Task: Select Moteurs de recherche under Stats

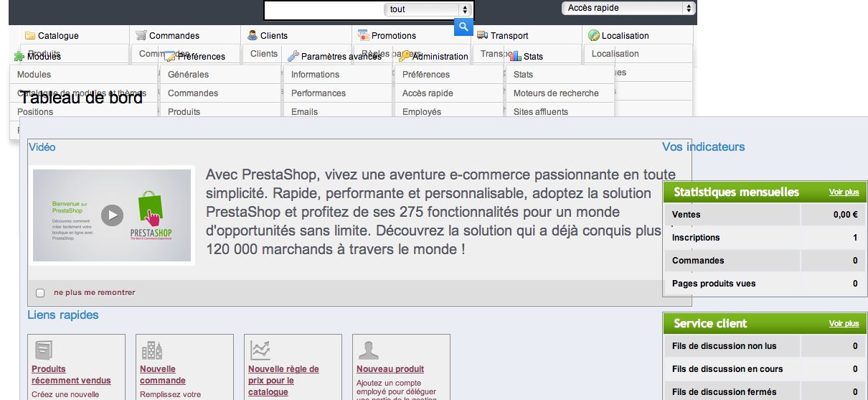Action: (556, 93)
